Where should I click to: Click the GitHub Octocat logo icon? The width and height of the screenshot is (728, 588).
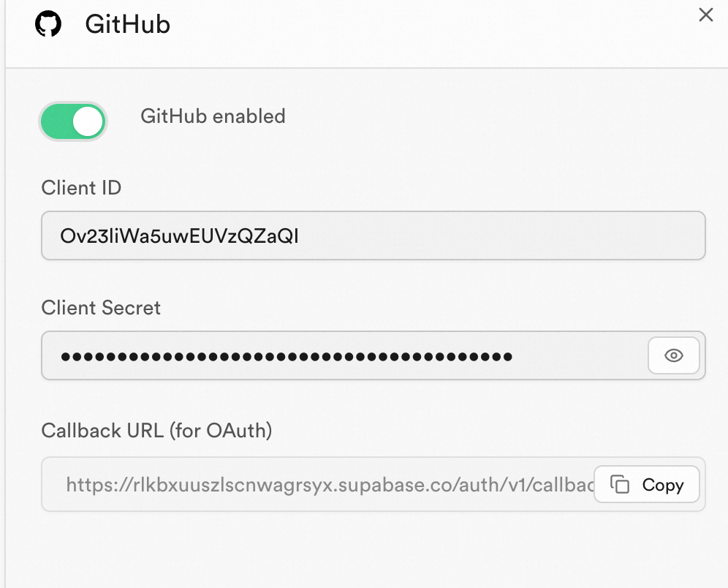tap(48, 24)
